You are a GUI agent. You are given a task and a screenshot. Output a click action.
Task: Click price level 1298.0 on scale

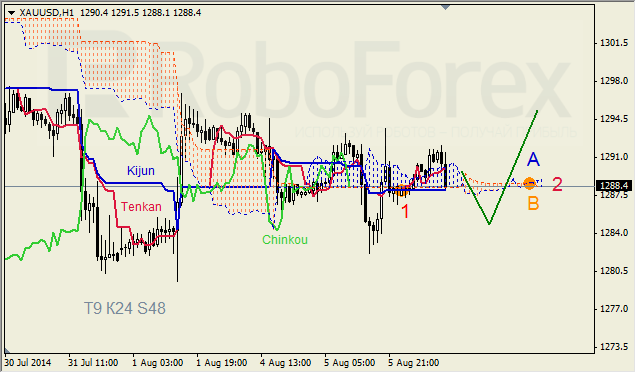pos(614,81)
